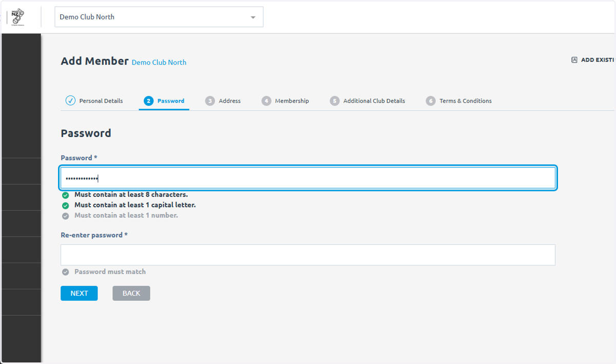This screenshot has height=364, width=616.
Task: Click the Add Member page heading
Action: tap(94, 61)
